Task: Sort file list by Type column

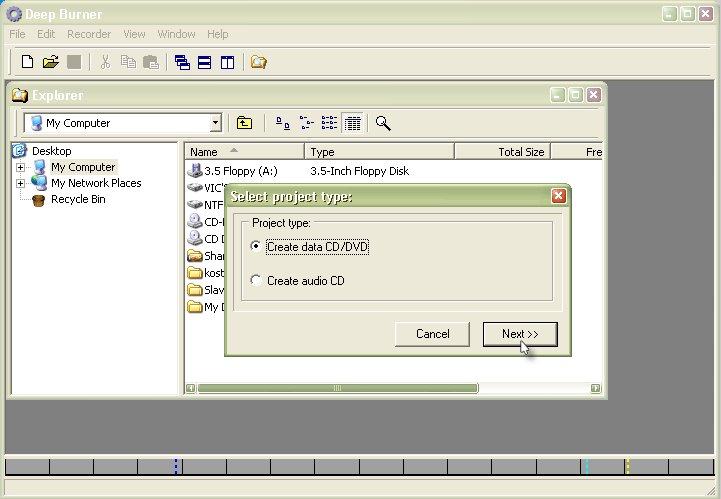Action: click(x=379, y=151)
